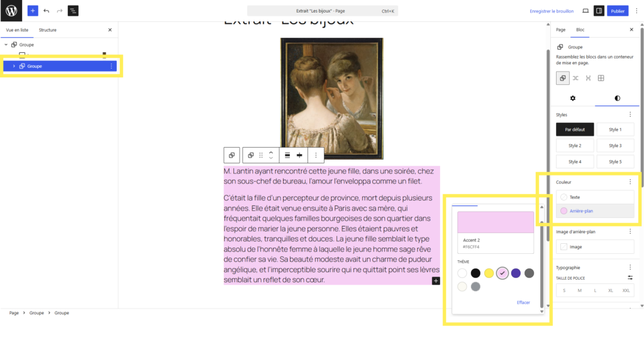
Task: Select the Grid layout variation
Action: click(x=601, y=78)
